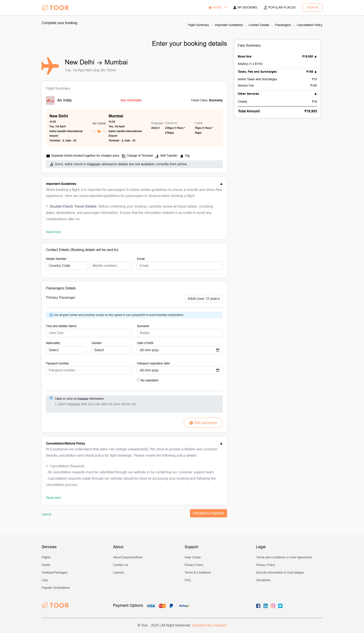
Task: Jump to the Cancellation Policy anchor link
Action: coord(309,25)
